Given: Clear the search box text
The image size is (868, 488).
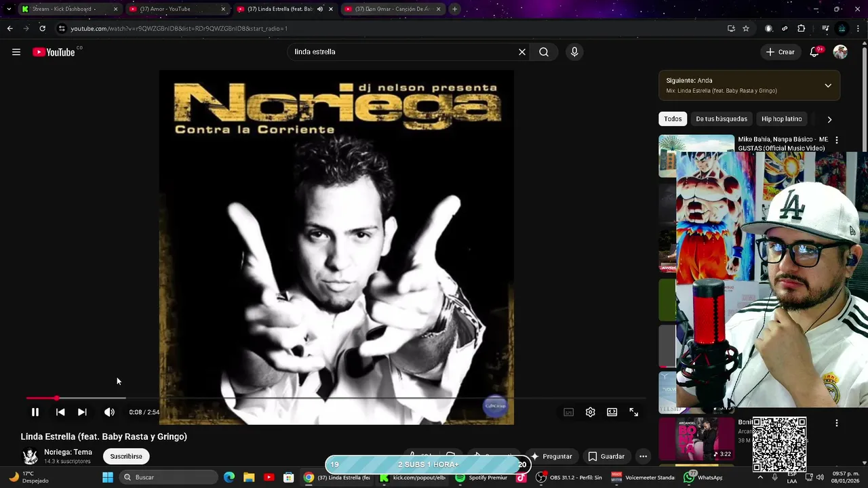Looking at the screenshot, I should tap(522, 52).
